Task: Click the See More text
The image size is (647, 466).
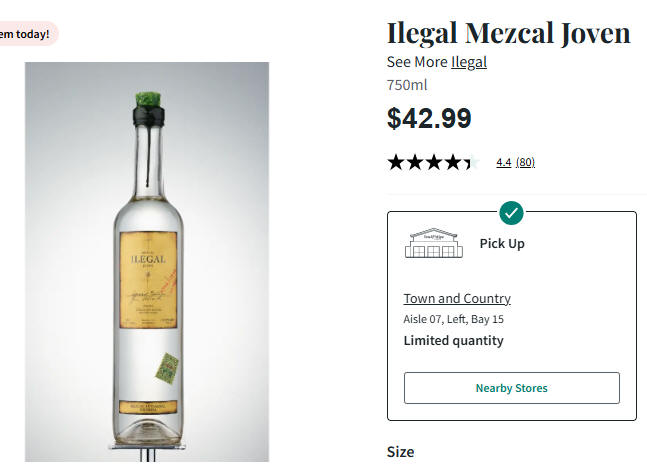Action: tap(417, 62)
